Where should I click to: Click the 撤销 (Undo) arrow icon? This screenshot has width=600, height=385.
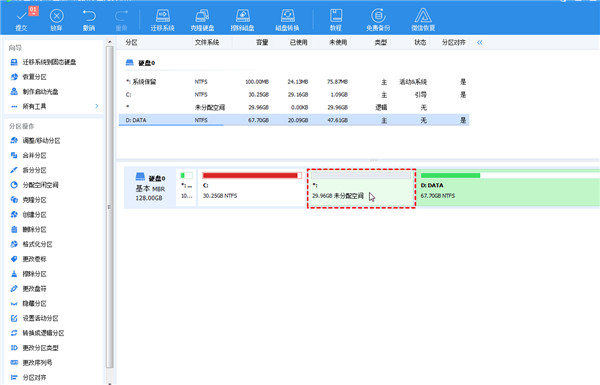click(x=89, y=16)
